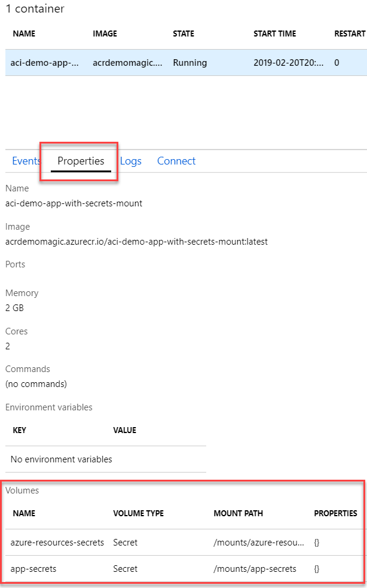Open the Logs tab
367x588 pixels.
pyautogui.click(x=131, y=161)
